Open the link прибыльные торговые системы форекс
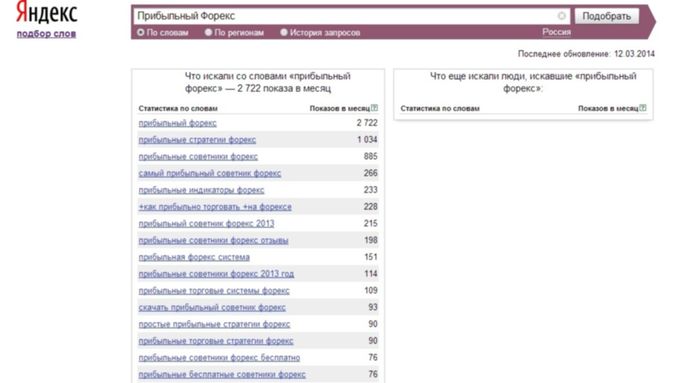This screenshot has width=688, height=383. 214,290
